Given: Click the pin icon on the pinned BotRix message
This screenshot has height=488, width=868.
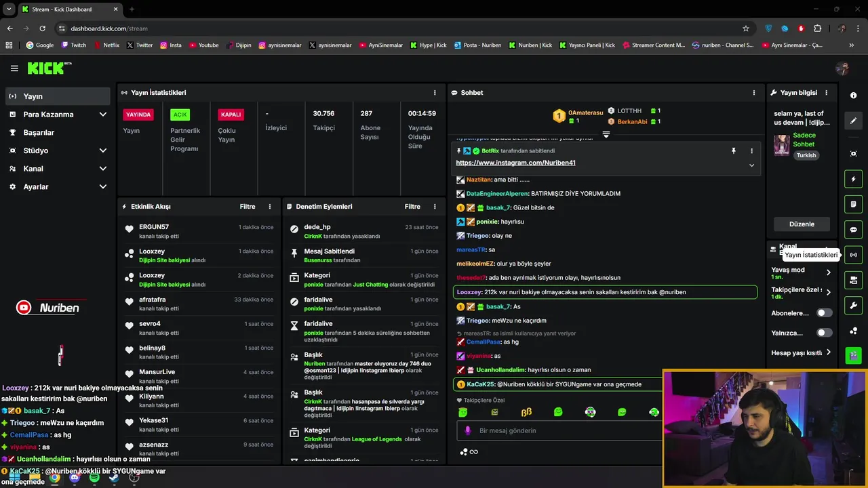Looking at the screenshot, I should (x=733, y=151).
